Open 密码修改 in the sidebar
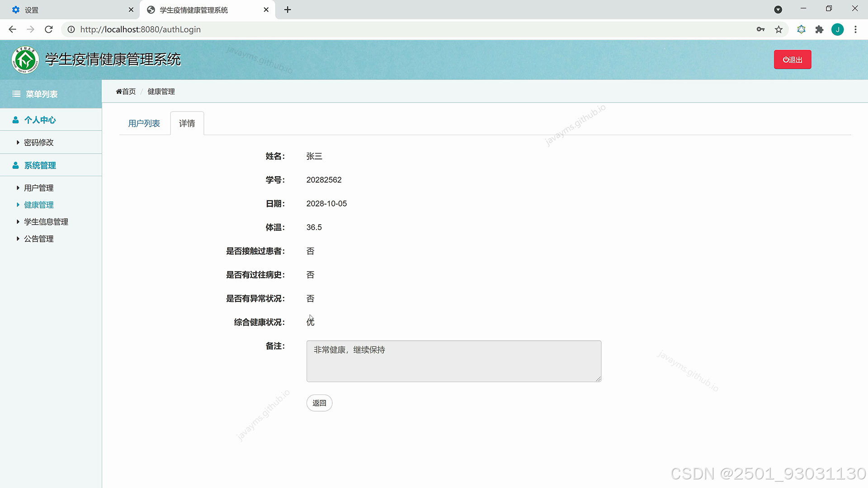868x488 pixels. 38,142
